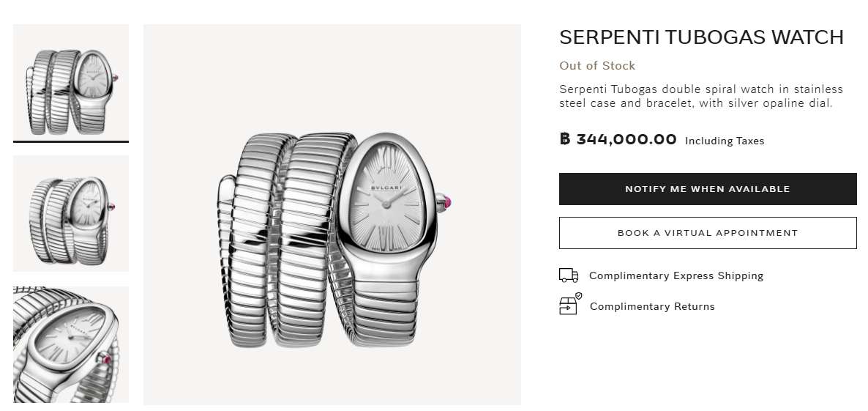Click the Out of Stock label
Image resolution: width=868 pixels, height=411 pixels.
click(597, 66)
